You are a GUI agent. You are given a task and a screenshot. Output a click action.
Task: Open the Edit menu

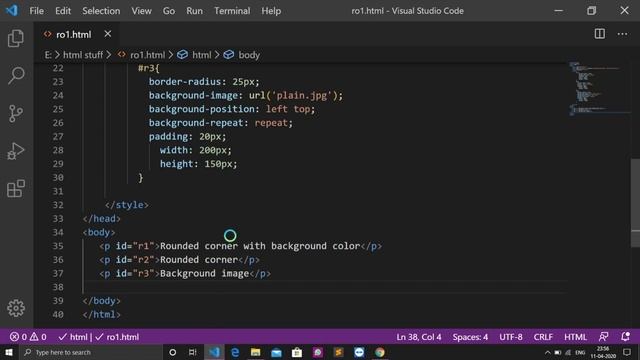[x=63, y=11]
